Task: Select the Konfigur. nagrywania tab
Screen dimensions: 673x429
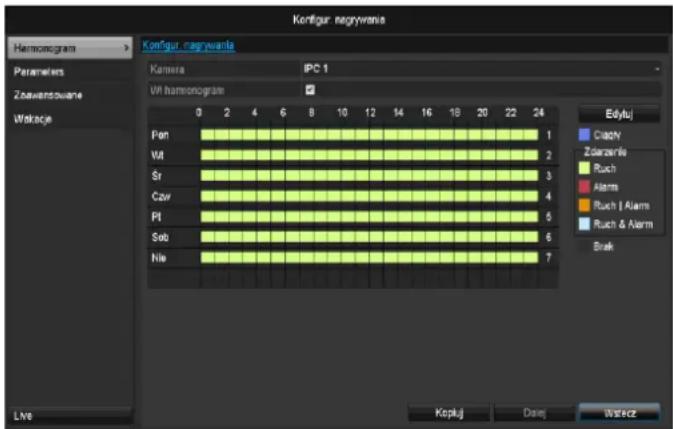Action: click(x=188, y=45)
